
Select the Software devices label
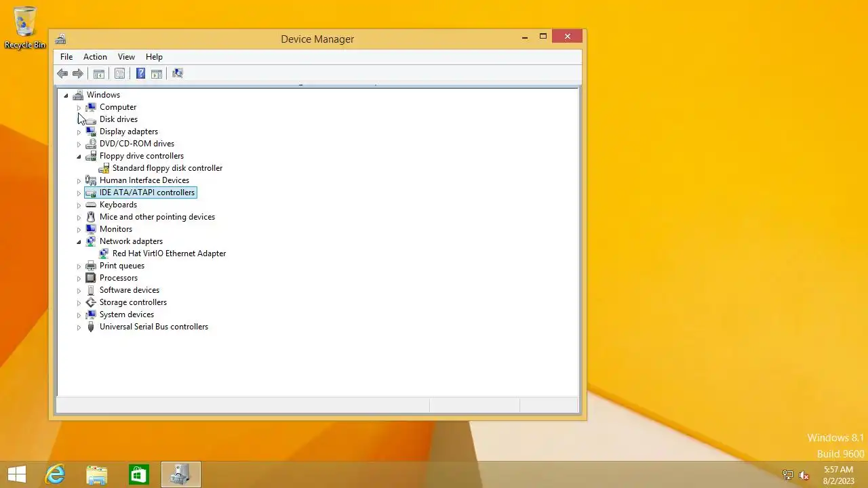(130, 290)
